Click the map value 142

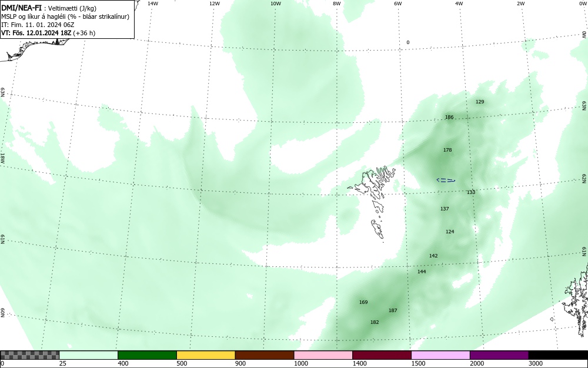coord(433,255)
